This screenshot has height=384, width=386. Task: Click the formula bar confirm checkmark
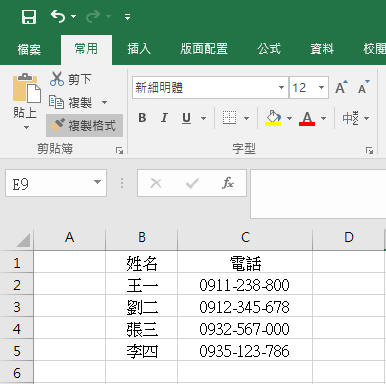192,183
